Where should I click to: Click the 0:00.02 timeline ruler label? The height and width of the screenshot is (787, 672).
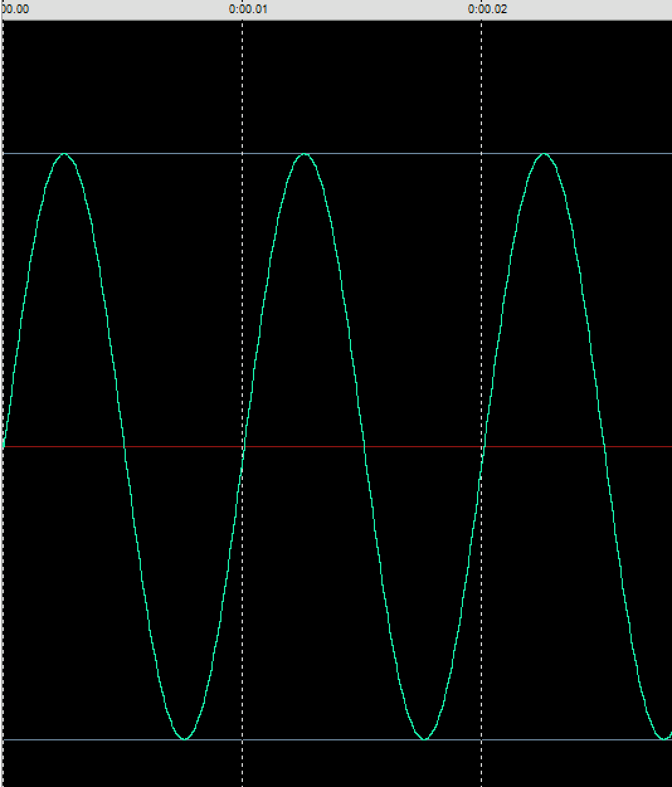pyautogui.click(x=488, y=9)
